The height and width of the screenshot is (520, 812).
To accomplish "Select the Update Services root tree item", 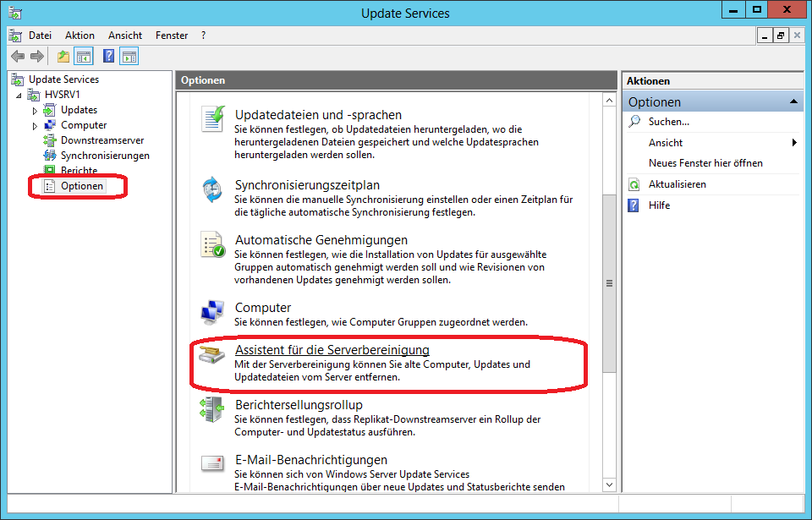I will click(63, 79).
